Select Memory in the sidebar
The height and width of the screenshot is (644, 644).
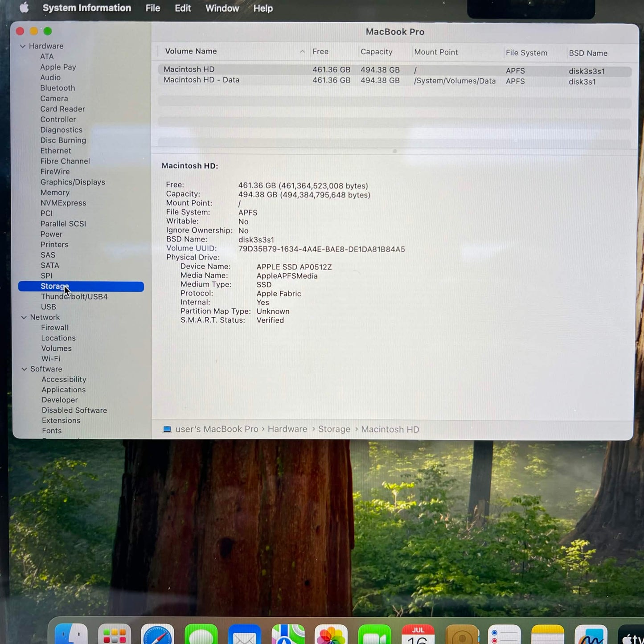(x=55, y=193)
